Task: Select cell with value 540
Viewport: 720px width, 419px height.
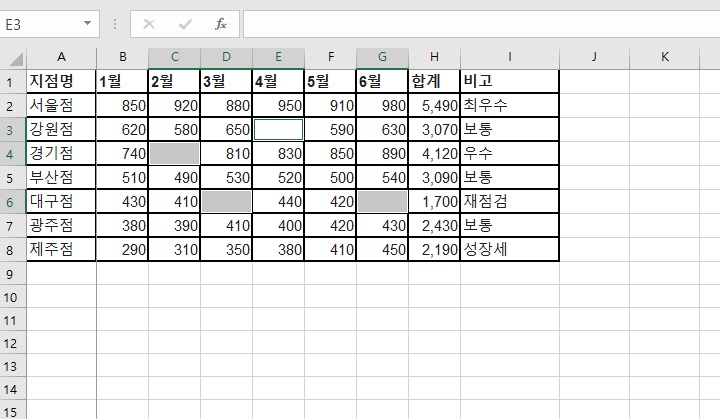Action: click(x=382, y=177)
